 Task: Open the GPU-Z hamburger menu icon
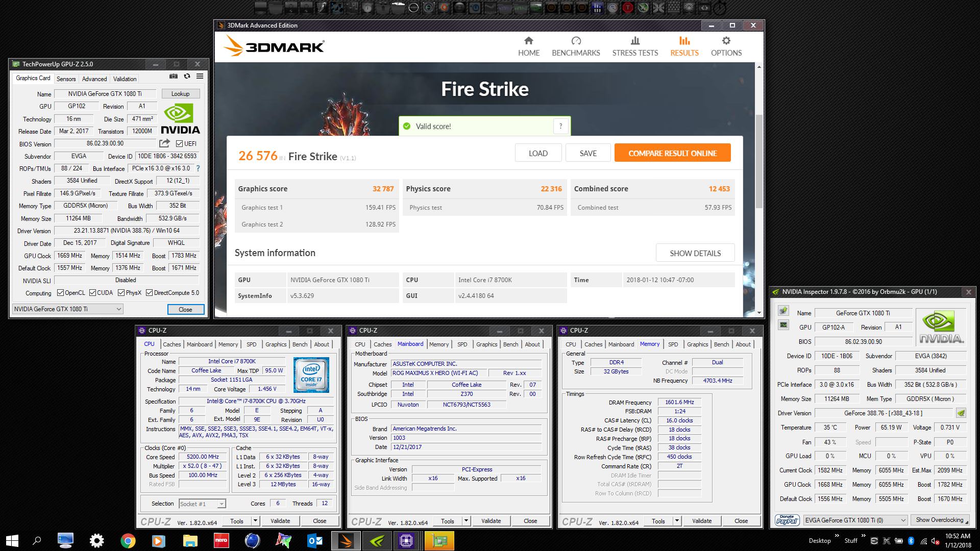200,77
